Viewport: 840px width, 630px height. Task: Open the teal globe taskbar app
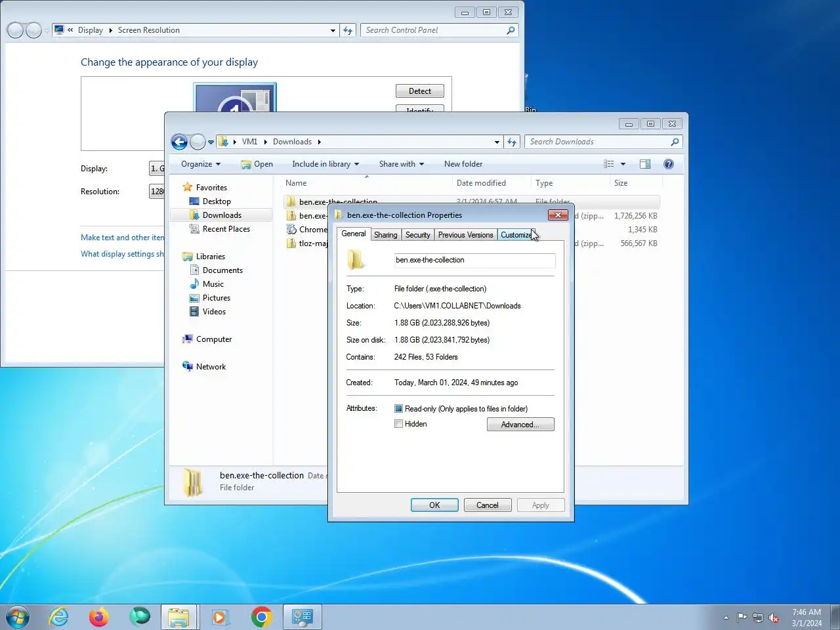pyautogui.click(x=139, y=617)
